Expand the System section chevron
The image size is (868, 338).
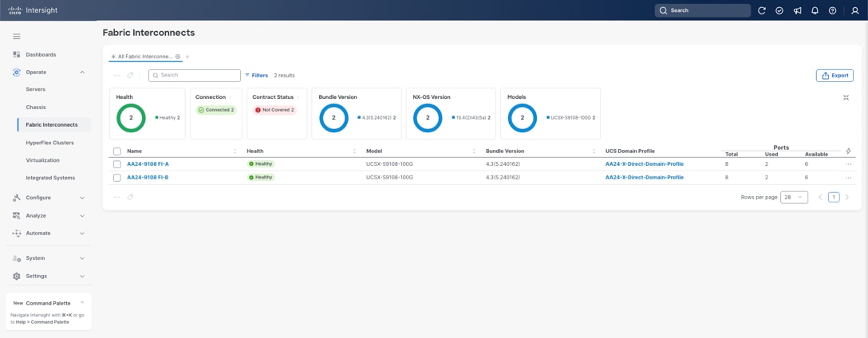[82, 258]
